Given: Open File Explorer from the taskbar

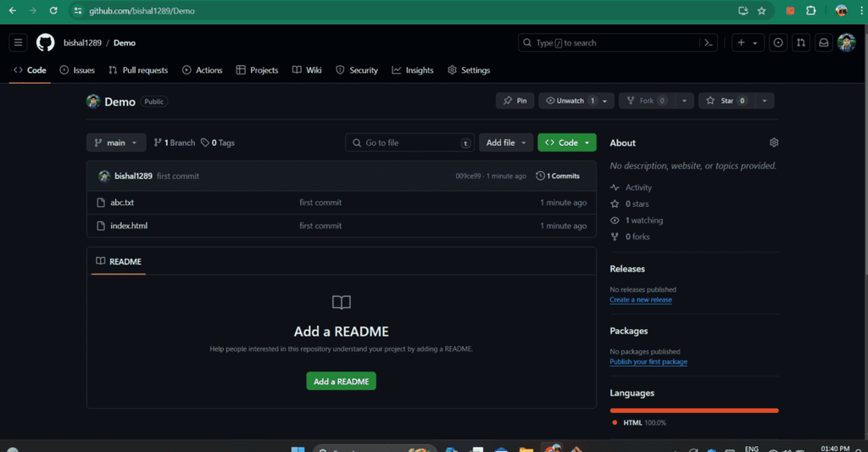Looking at the screenshot, I should (526, 449).
